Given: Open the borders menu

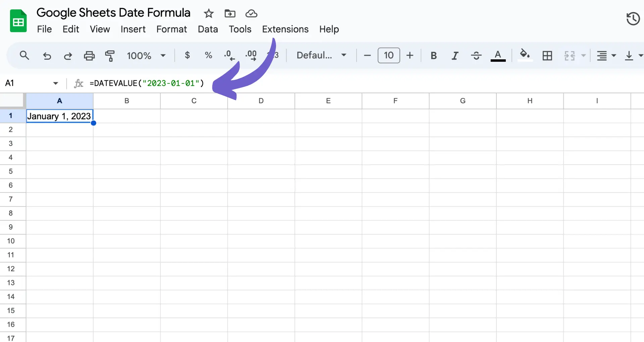Looking at the screenshot, I should [x=547, y=56].
